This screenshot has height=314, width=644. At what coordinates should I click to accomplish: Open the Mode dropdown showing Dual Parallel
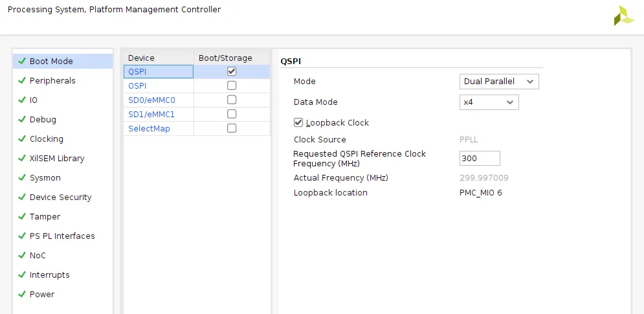pos(498,82)
